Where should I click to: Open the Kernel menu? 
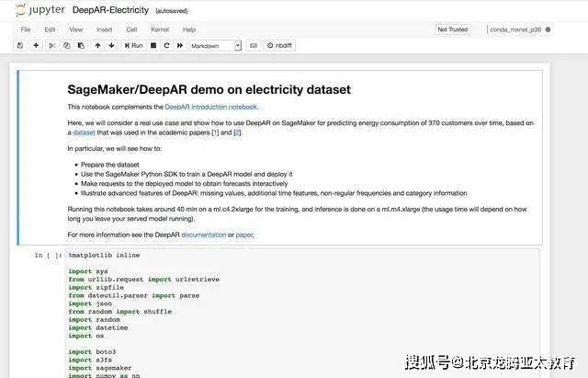coord(160,29)
